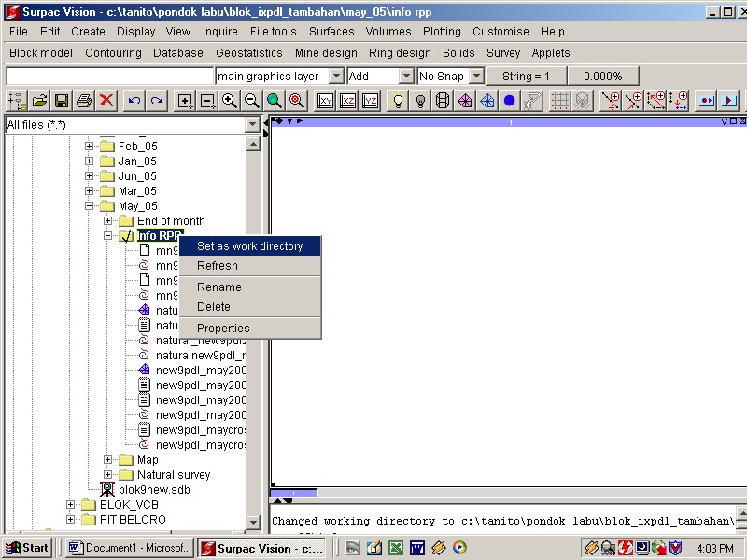747x560 pixels.
Task: Click the reset view green magnifier icon
Action: point(272,101)
